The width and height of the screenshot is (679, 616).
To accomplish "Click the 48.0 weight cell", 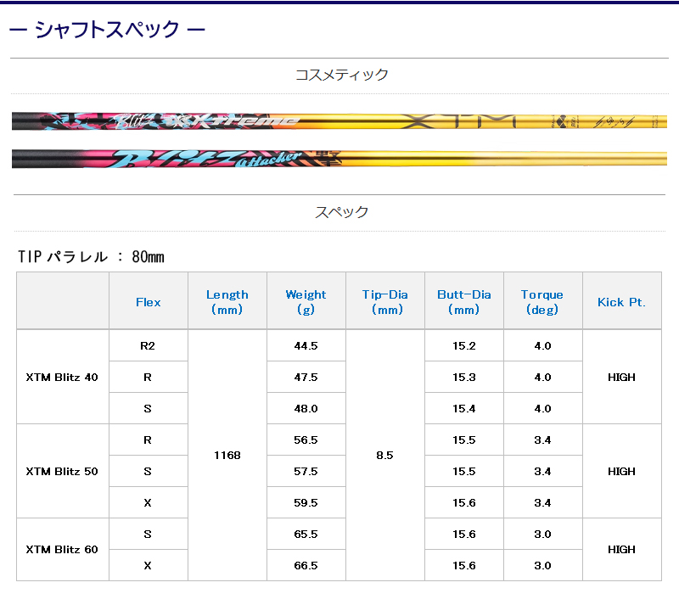I will (x=306, y=408).
